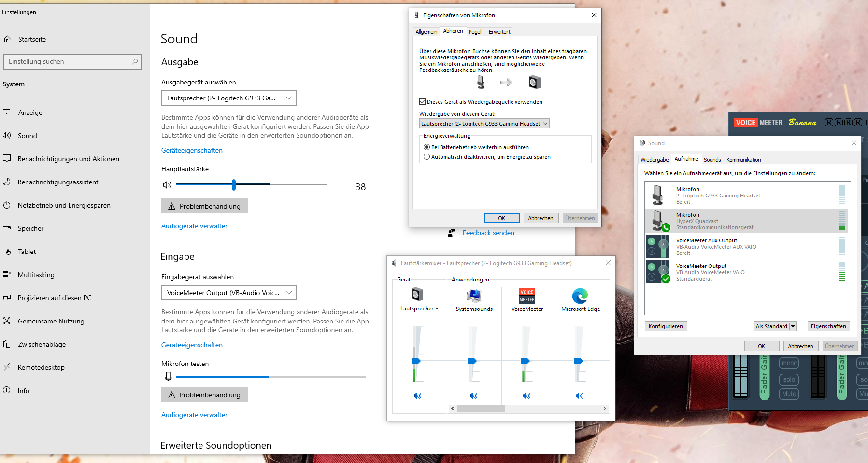868x463 pixels.
Task: Select the Logitech G933 Mikrofon recording device
Action: [746, 196]
